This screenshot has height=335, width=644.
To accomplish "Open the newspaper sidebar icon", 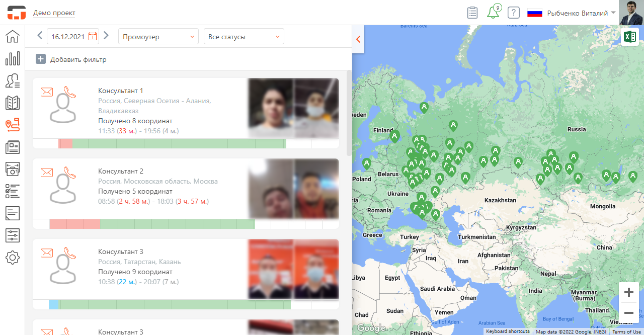I will tap(13, 147).
